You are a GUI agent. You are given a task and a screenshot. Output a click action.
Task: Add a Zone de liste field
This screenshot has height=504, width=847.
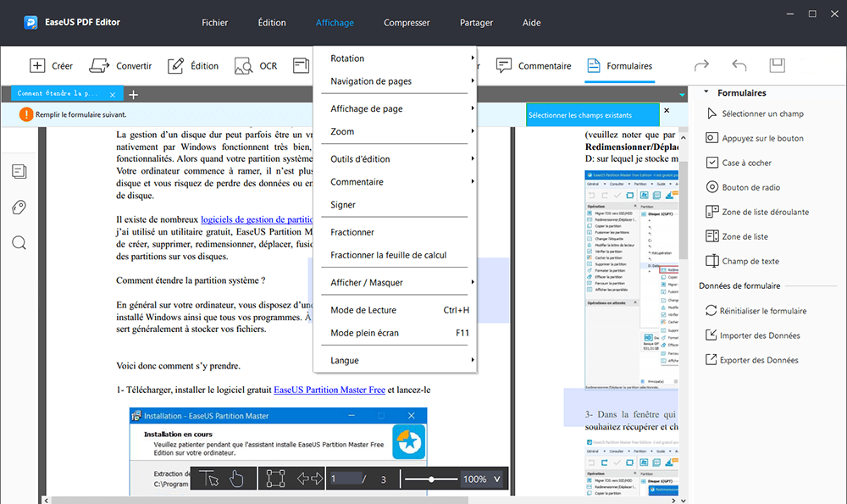[x=737, y=236]
